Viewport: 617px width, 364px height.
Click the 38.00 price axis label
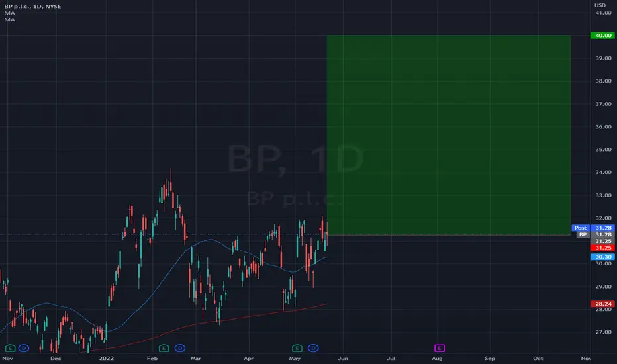click(x=604, y=81)
